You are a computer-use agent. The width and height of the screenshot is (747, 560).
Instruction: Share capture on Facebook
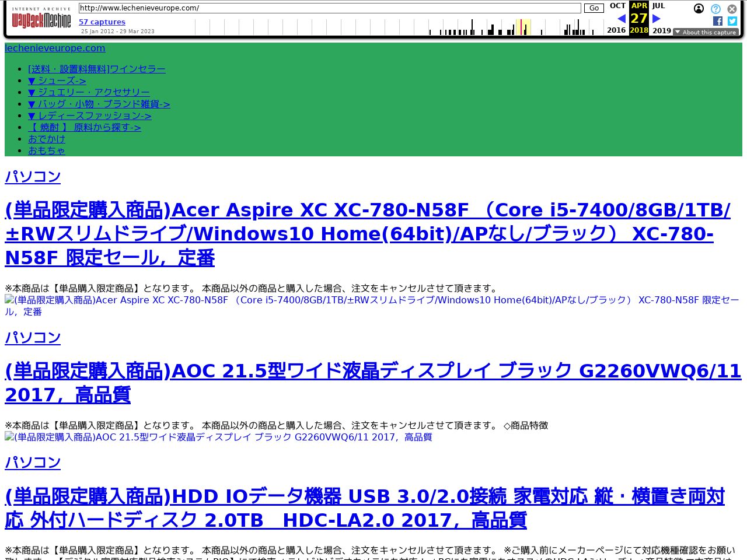[718, 21]
